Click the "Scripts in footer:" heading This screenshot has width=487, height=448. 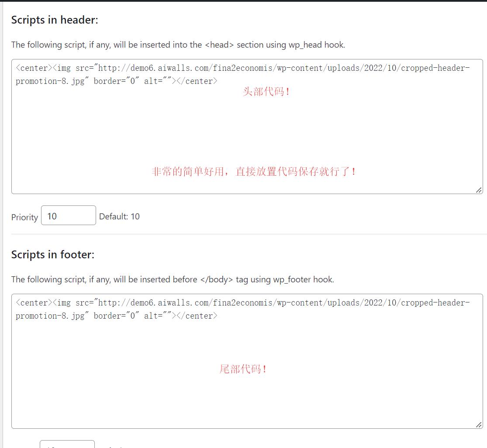click(53, 255)
